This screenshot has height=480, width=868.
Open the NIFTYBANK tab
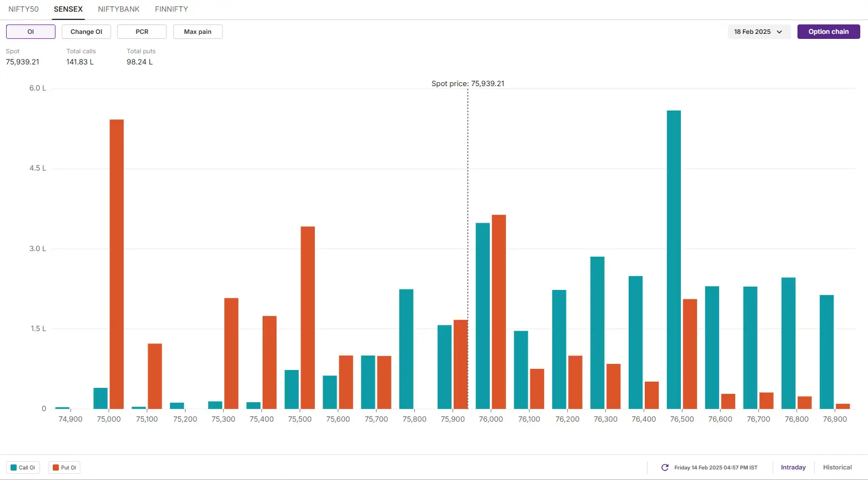point(119,9)
